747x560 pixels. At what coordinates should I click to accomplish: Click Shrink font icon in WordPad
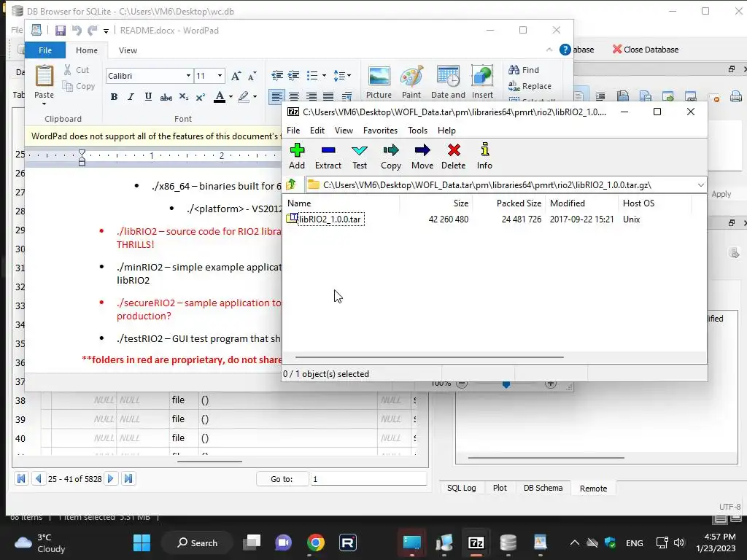[x=252, y=76]
